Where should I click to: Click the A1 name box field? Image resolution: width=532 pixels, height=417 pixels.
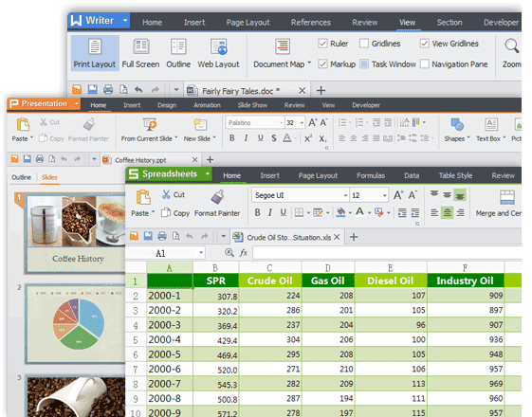tap(166, 253)
